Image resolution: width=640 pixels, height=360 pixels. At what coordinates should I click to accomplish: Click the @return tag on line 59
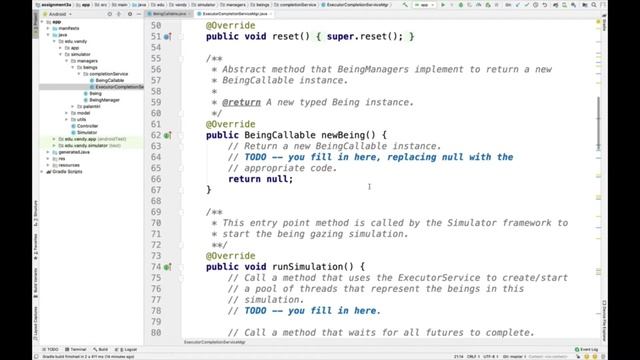coord(241,102)
